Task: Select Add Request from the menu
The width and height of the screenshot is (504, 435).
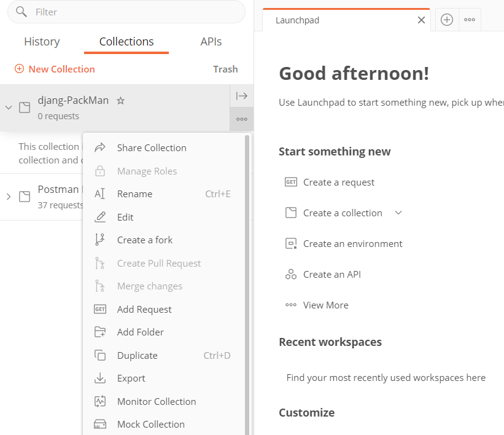Action: click(x=164, y=309)
